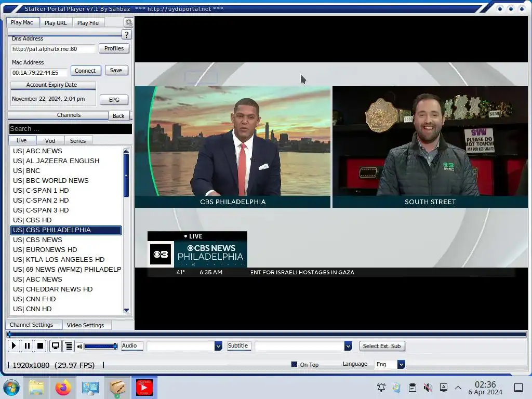Select US| ABC NEWS at top of list
Screen dimensions: 532x399
(x=66, y=151)
